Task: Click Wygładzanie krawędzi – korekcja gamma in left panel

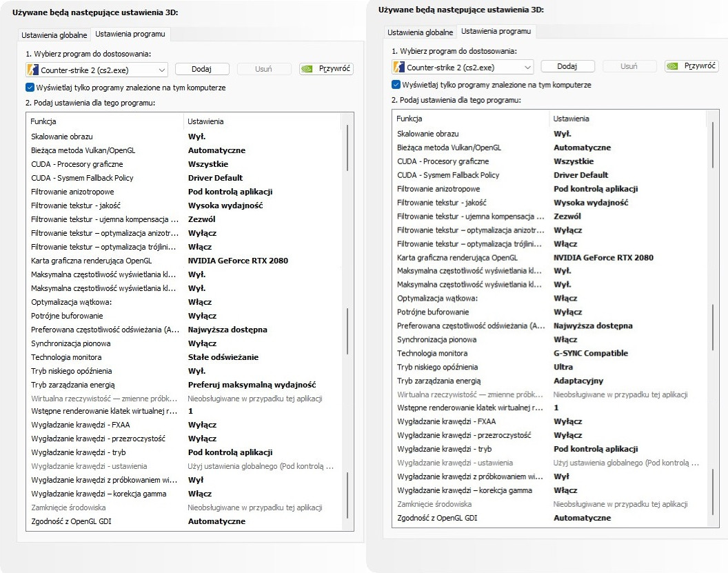Action: coord(184,494)
